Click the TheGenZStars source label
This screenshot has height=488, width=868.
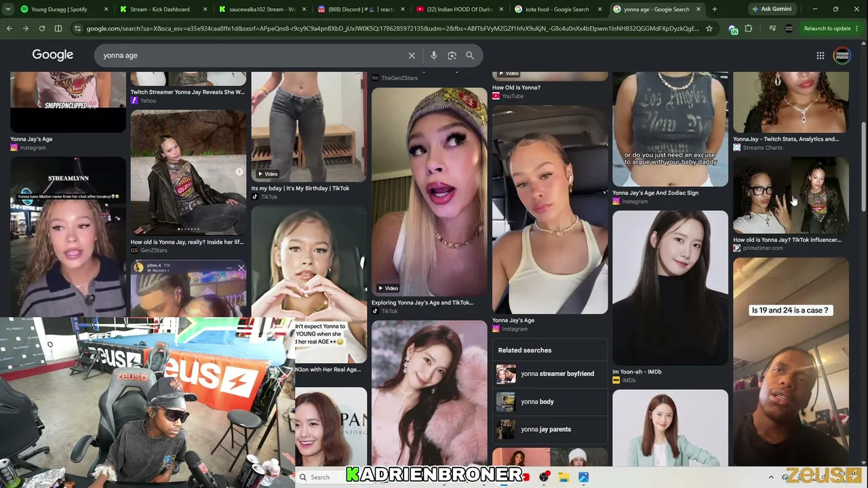399,78
